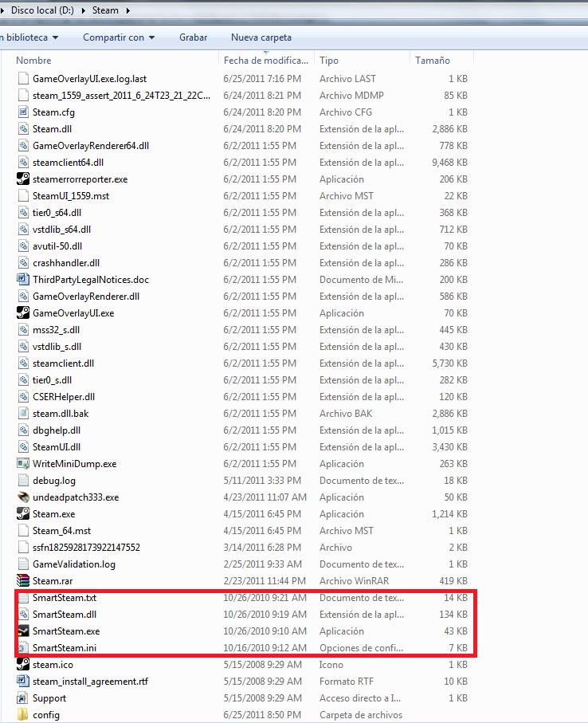Click the Steam.cfg file icon
This screenshot has height=723, width=588.
click(x=23, y=112)
